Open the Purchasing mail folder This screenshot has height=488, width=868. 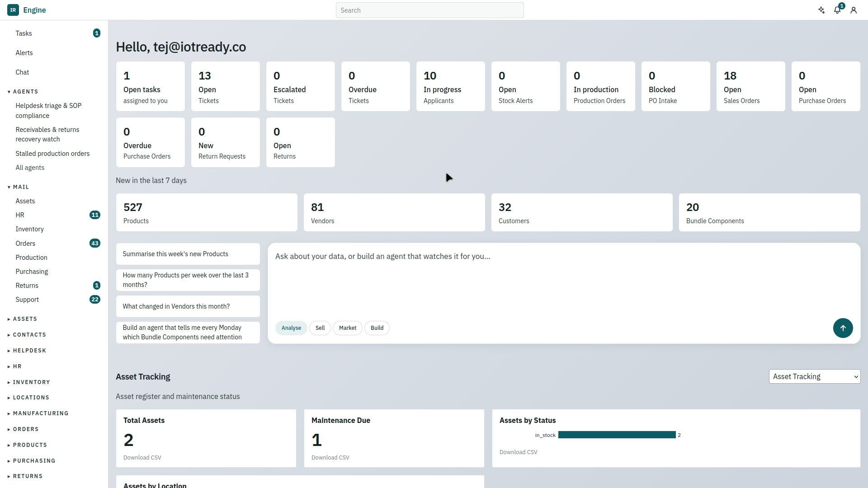32,272
